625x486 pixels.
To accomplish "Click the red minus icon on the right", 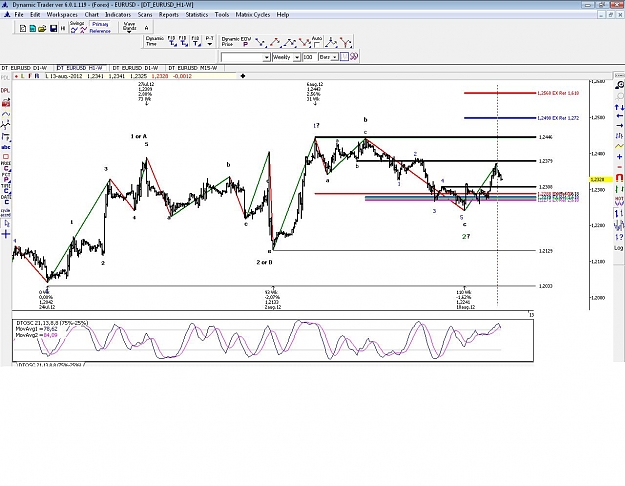I will point(619,167).
